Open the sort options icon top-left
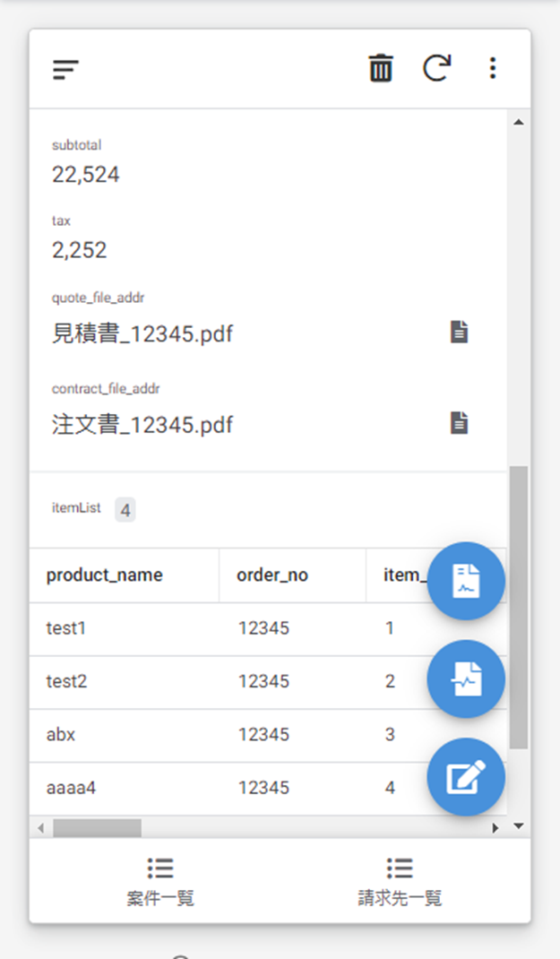The image size is (560, 959). pos(65,68)
